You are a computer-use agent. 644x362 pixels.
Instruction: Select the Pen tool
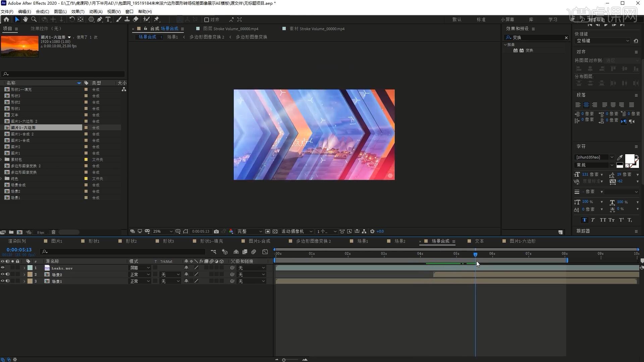coord(100,19)
